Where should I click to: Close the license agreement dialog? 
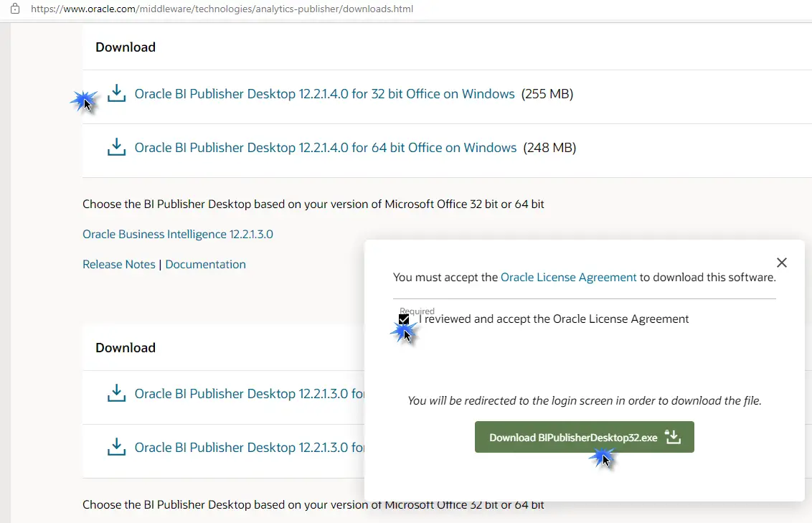(781, 263)
